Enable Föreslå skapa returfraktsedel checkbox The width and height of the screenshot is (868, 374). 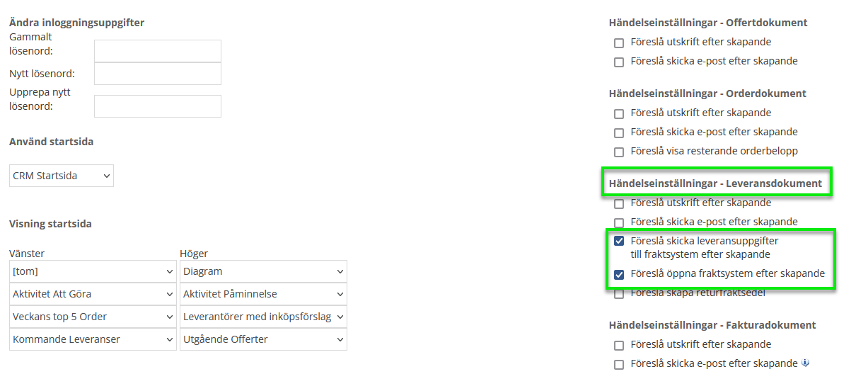click(x=619, y=293)
